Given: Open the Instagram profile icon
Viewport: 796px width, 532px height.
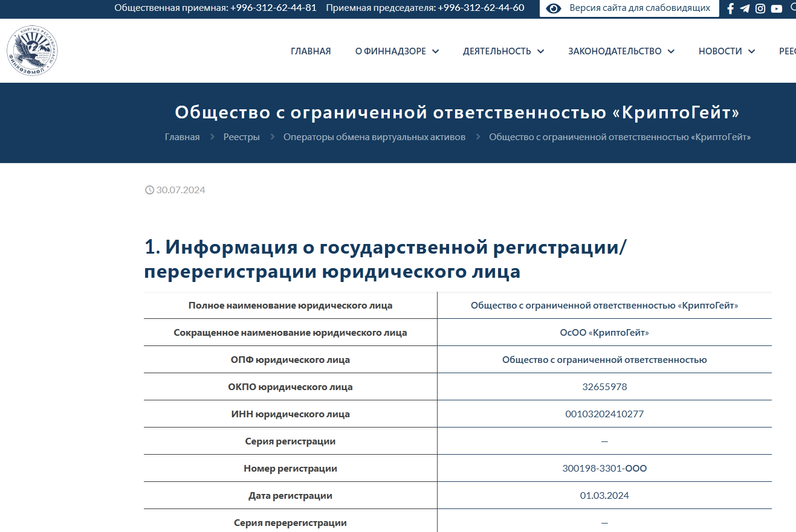Looking at the screenshot, I should [760, 8].
